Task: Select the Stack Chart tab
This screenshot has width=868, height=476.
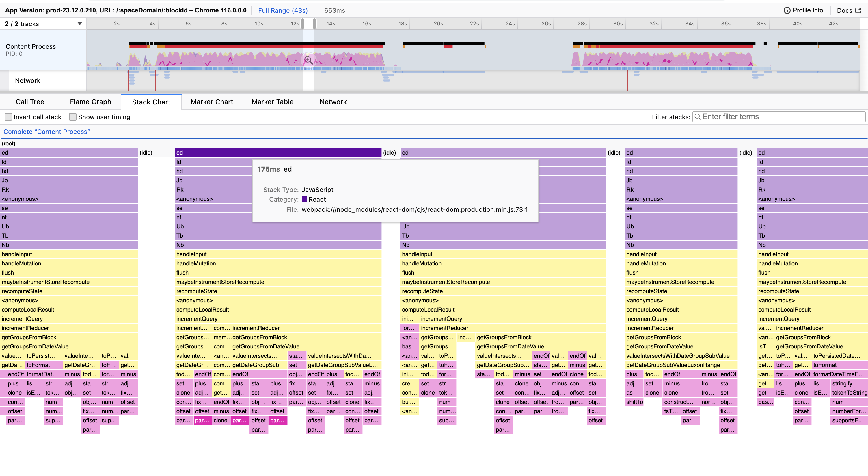Action: point(151,102)
